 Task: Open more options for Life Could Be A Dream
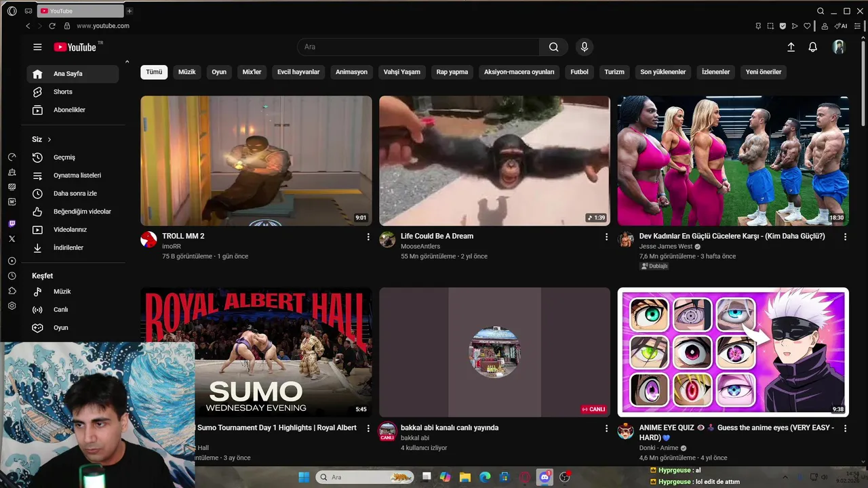tap(606, 237)
